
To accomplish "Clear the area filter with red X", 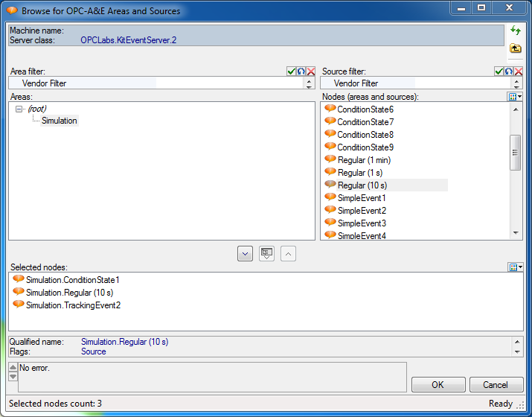I will [x=311, y=71].
